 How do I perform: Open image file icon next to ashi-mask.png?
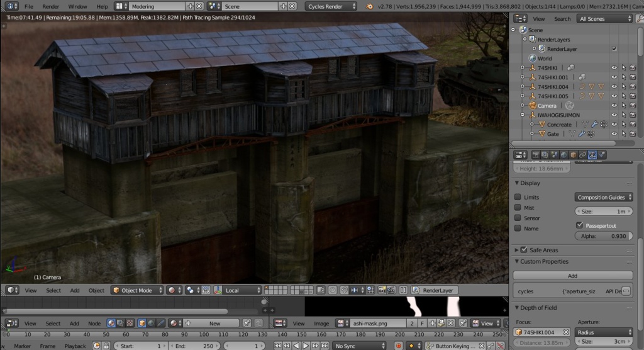click(x=441, y=324)
